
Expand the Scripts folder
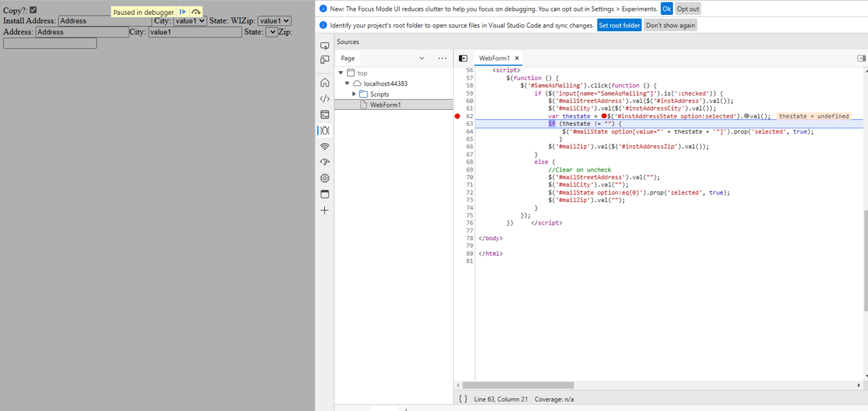point(354,94)
